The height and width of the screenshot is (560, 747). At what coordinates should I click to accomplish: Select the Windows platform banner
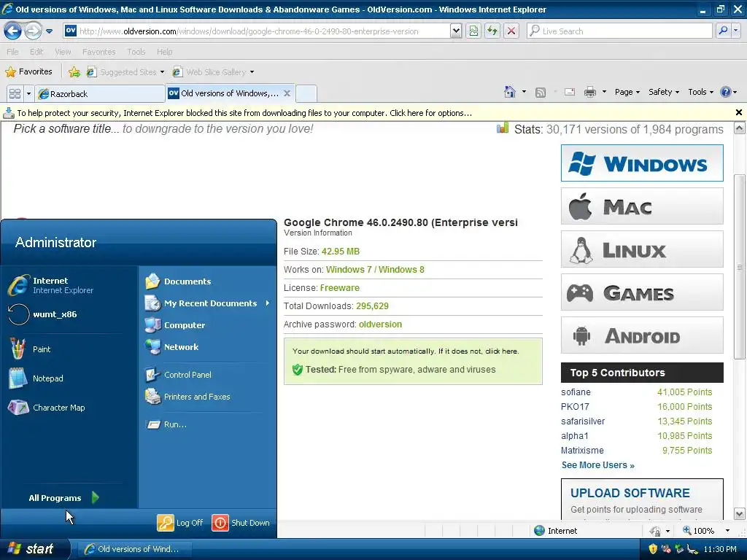(x=642, y=163)
